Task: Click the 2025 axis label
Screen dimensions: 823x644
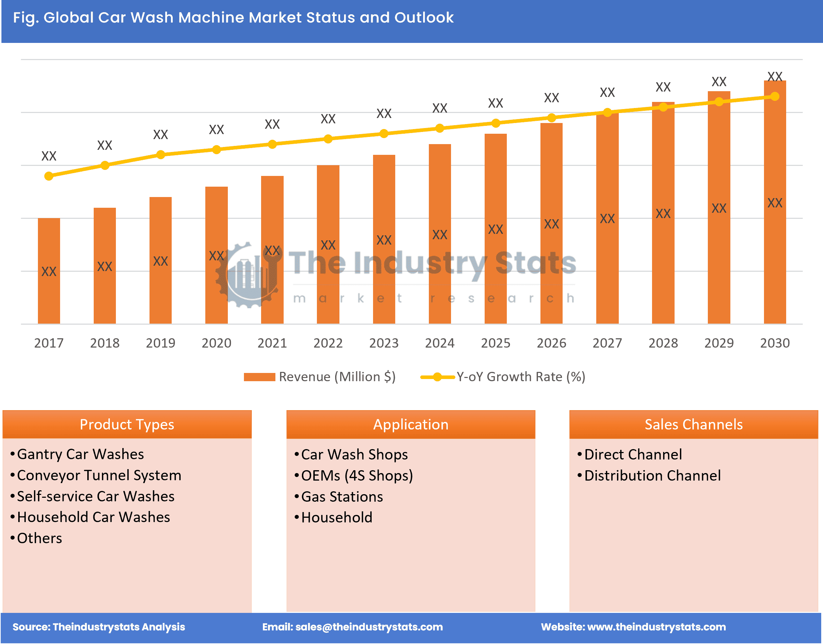Action: (x=496, y=343)
